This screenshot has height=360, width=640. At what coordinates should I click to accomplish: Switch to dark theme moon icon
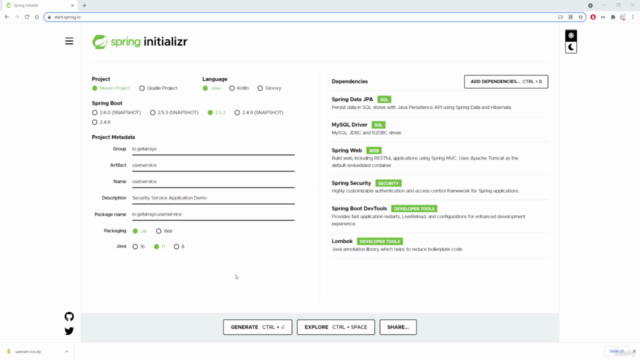tap(571, 47)
